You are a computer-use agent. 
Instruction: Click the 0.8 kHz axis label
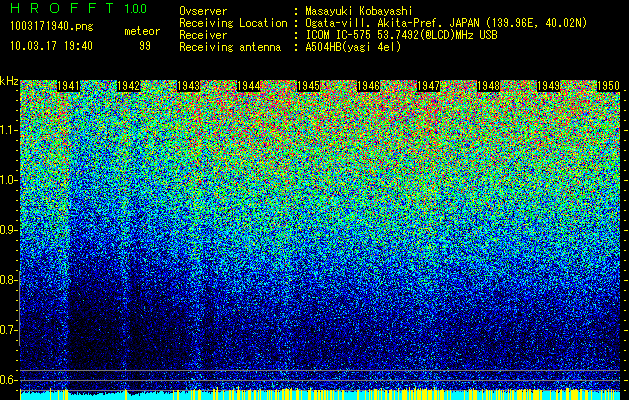coord(8,280)
